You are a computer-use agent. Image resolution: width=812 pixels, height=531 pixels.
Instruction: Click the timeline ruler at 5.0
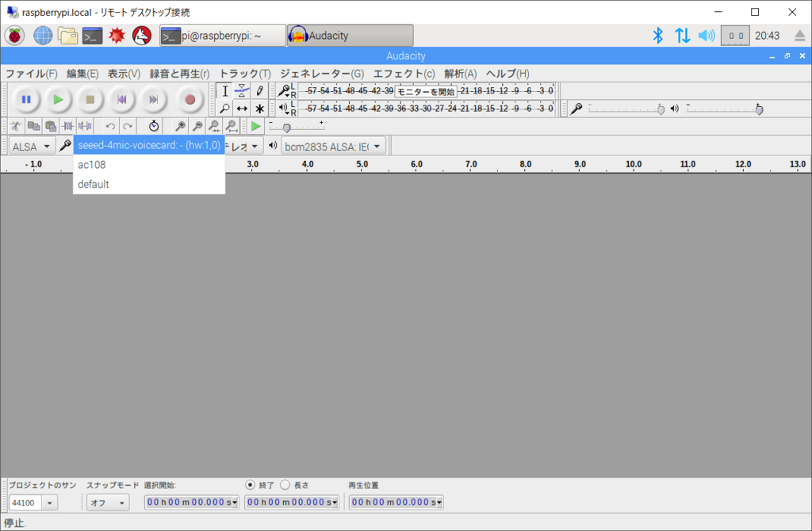point(362,164)
